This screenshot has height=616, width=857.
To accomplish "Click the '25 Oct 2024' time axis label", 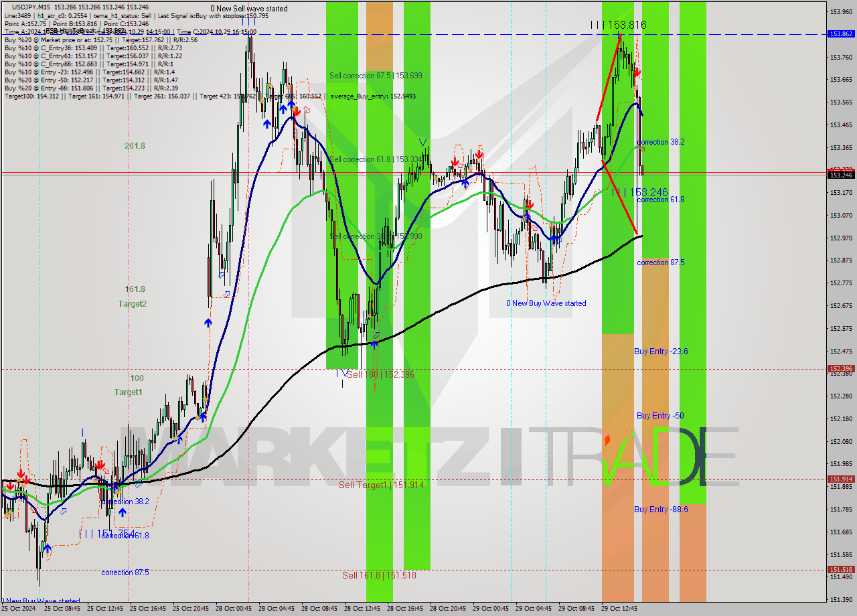I will 18,609.
